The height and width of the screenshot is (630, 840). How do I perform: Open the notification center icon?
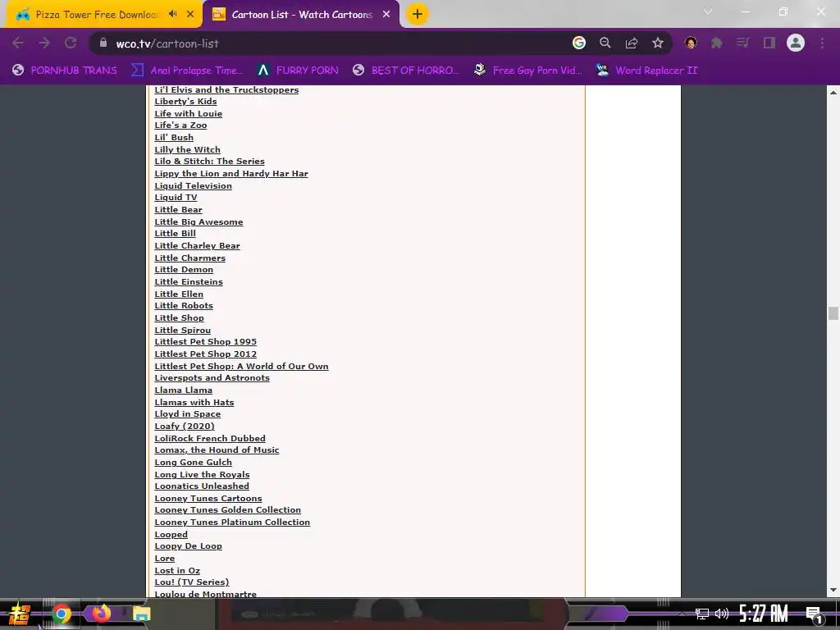(x=814, y=614)
